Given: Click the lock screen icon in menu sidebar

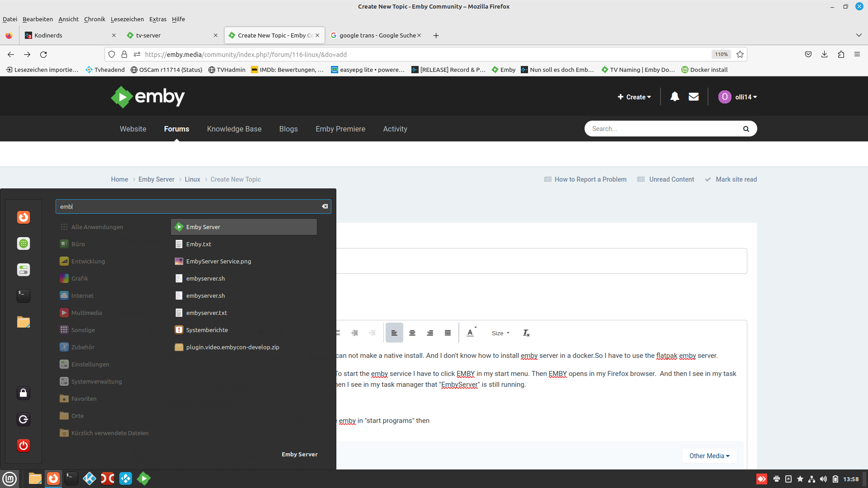Looking at the screenshot, I should 24,393.
